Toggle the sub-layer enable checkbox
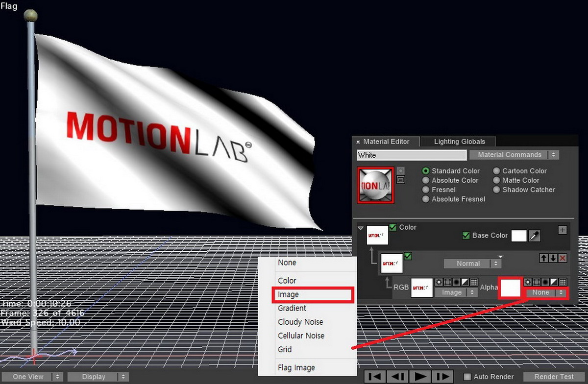Screen dimensions: 588x384 point(408,256)
